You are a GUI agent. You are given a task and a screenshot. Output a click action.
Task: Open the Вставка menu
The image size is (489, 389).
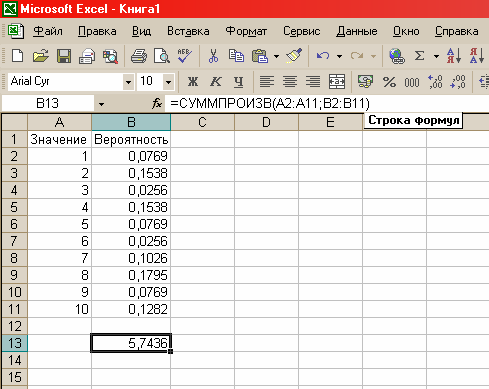click(188, 31)
